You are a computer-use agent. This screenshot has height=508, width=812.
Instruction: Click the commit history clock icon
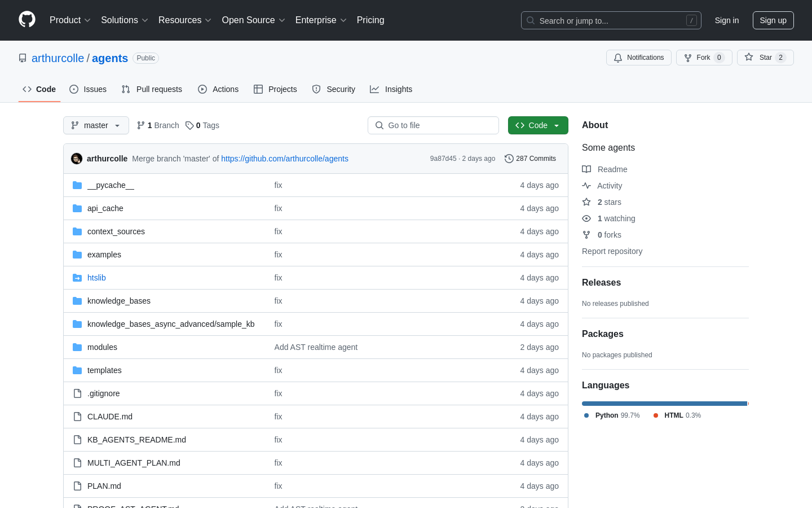509,159
